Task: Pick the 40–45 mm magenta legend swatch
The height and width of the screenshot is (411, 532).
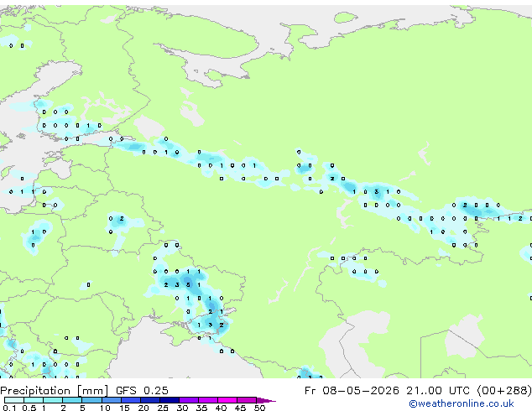Action: [x=227, y=400]
